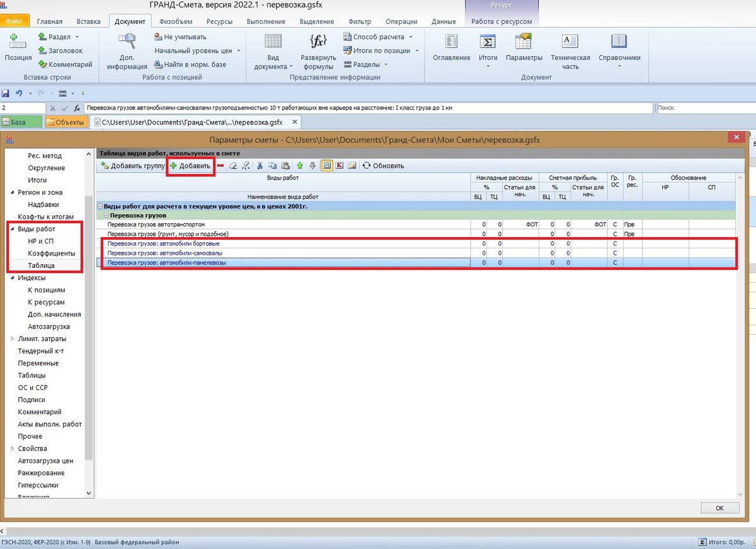Screen dimensions: 756x549
Task: Select Таблица under Виды работ
Action: pyautogui.click(x=41, y=265)
